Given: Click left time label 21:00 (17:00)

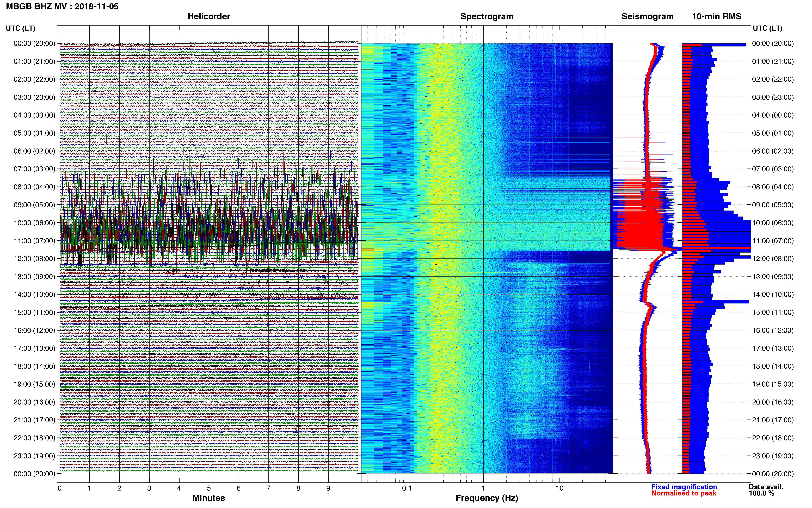Looking at the screenshot, I should point(34,420).
